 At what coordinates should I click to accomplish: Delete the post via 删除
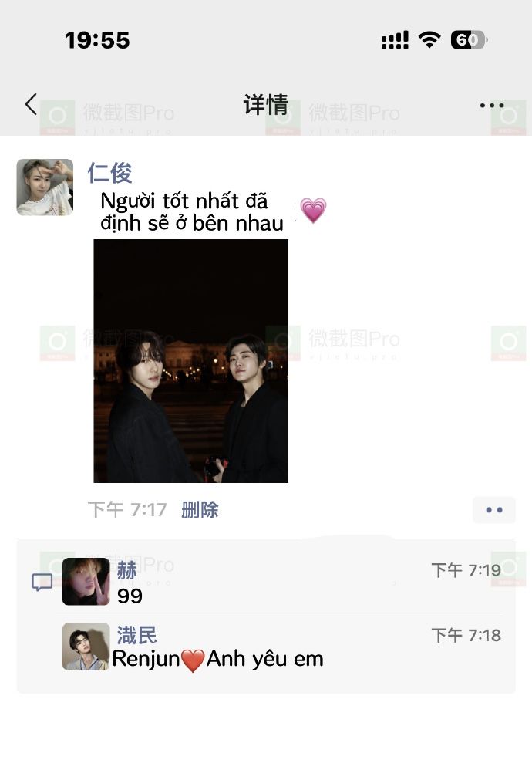tap(200, 510)
